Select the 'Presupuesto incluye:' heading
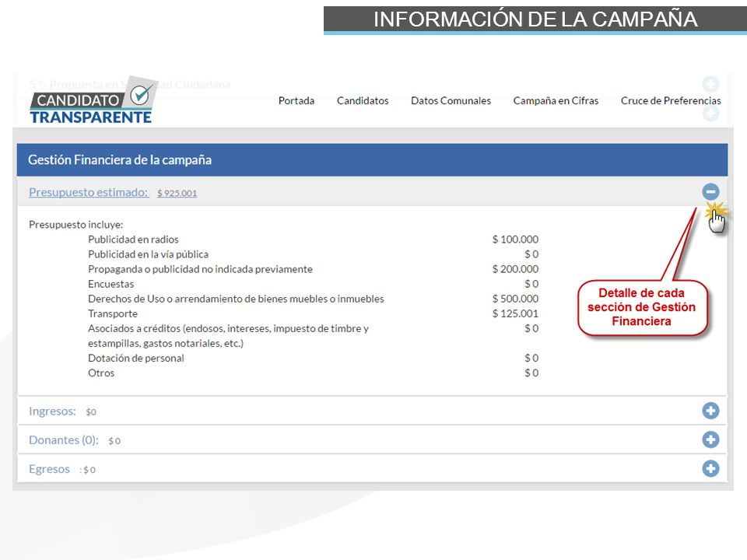 pyautogui.click(x=75, y=224)
